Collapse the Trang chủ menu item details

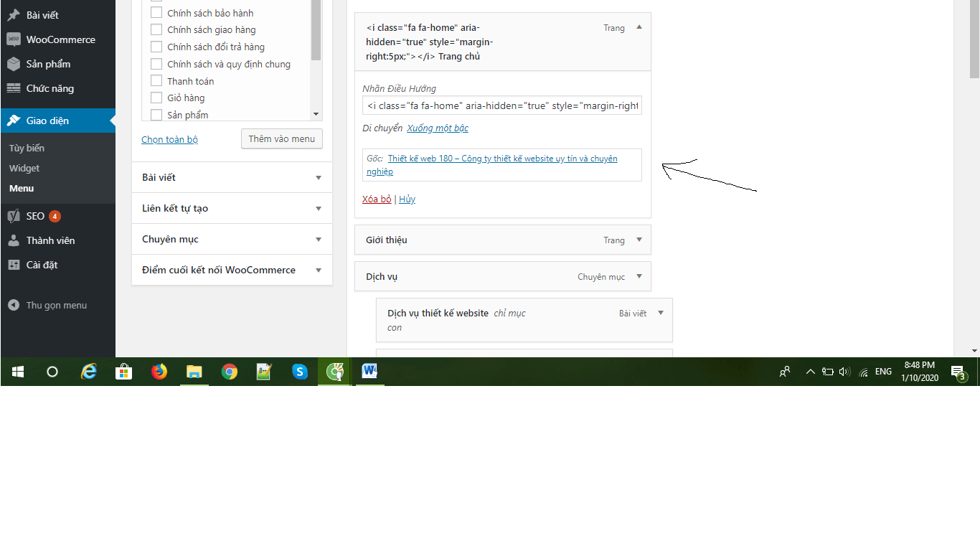click(638, 27)
